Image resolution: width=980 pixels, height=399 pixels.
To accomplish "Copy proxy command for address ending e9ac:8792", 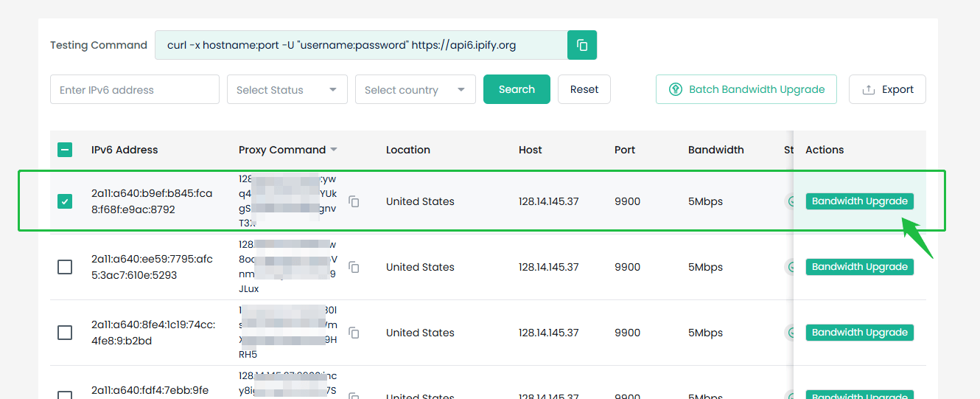I will (354, 201).
